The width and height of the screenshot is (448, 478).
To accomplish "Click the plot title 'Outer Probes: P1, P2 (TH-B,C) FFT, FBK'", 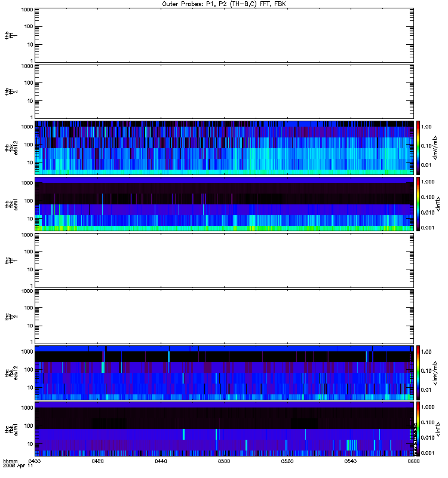I will point(224,4).
